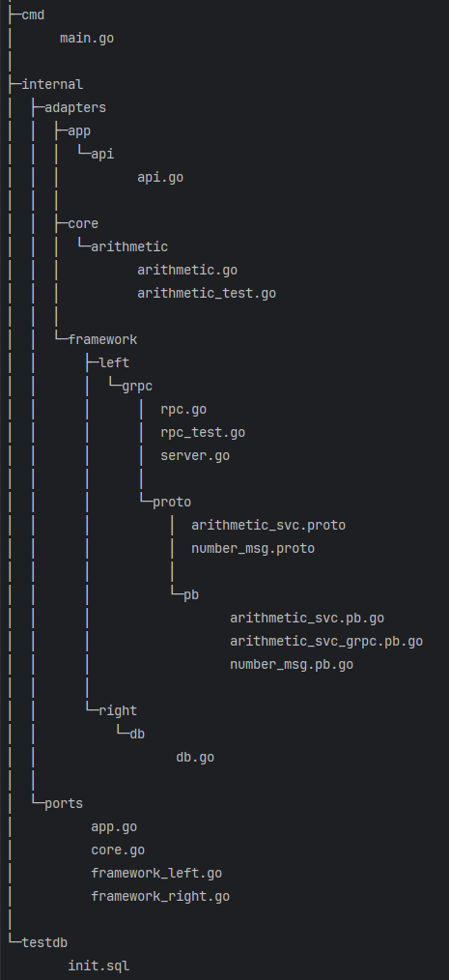Select arithmetic_test.go file

207,293
